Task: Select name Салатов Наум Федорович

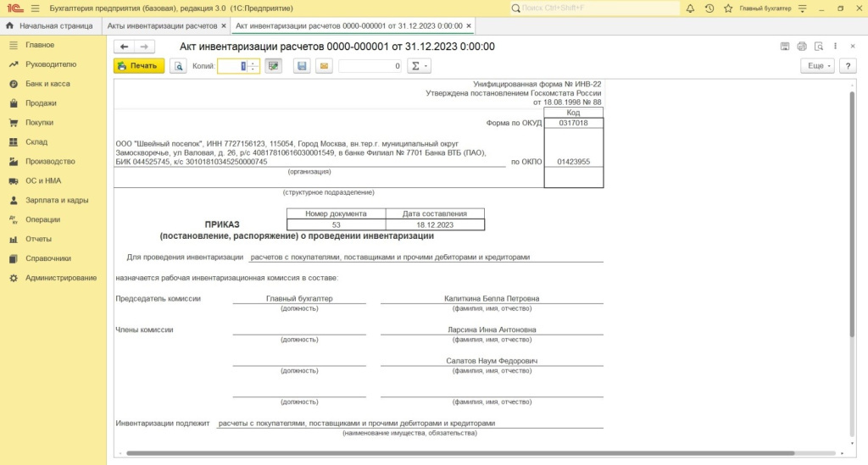Action: [x=492, y=361]
